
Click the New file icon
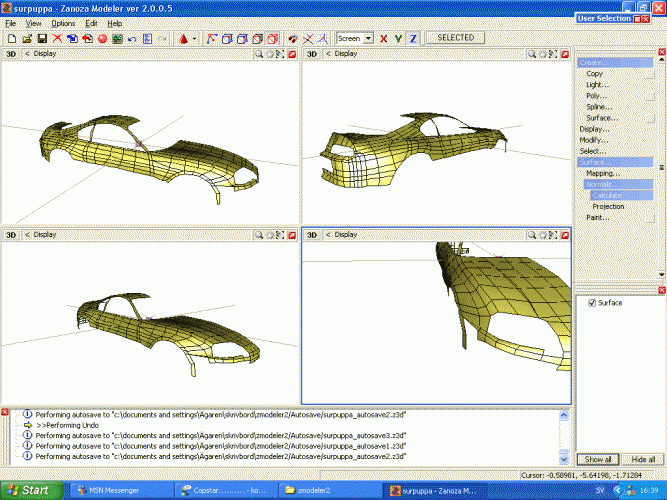(x=11, y=38)
